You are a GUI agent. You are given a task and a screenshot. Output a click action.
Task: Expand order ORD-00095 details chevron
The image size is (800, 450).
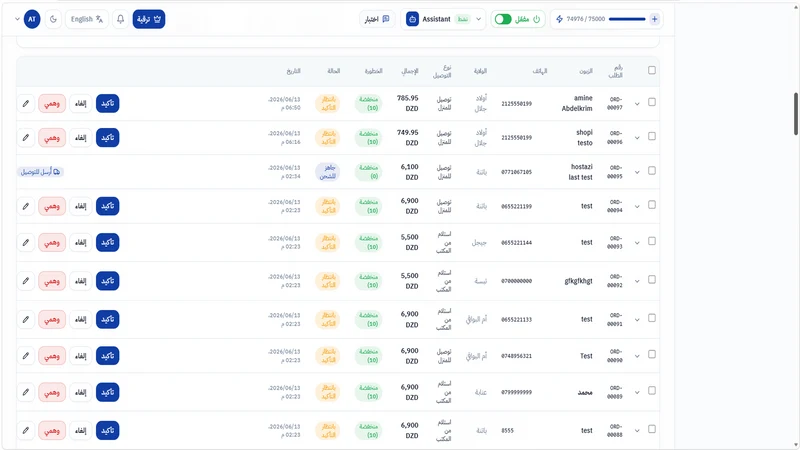pyautogui.click(x=637, y=172)
